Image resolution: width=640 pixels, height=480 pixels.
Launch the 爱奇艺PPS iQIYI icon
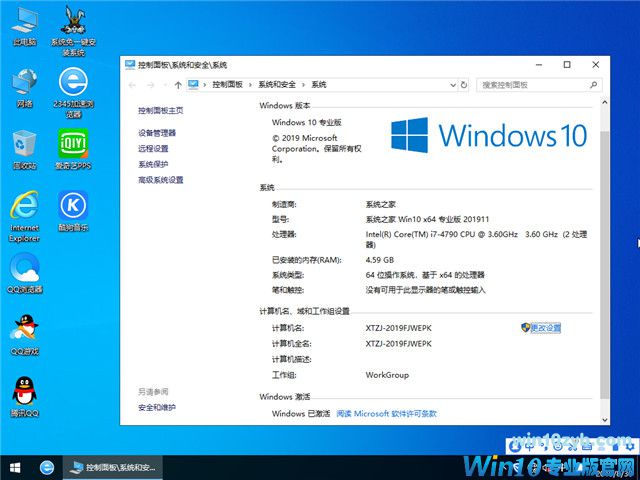(x=73, y=149)
